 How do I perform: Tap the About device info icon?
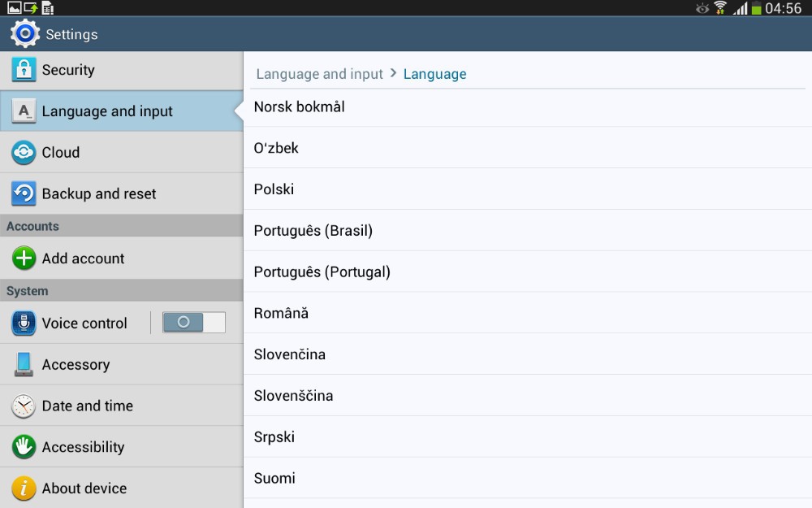coord(24,488)
